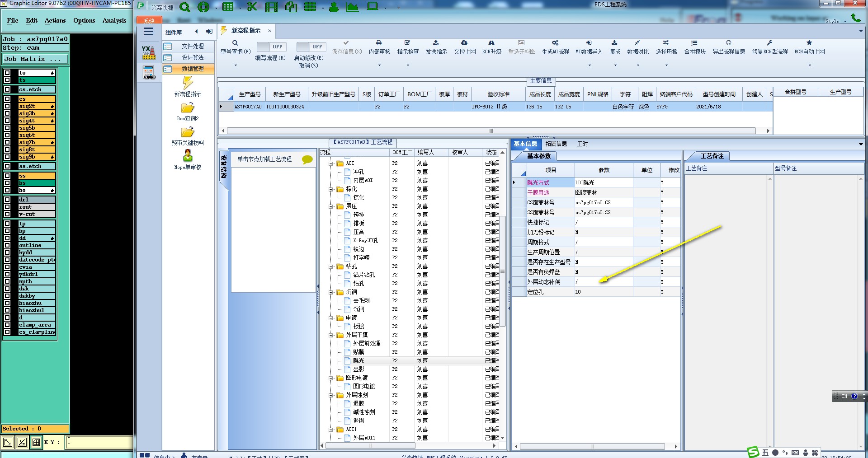
Task: Click the green user icon
Action: pos(334,7)
